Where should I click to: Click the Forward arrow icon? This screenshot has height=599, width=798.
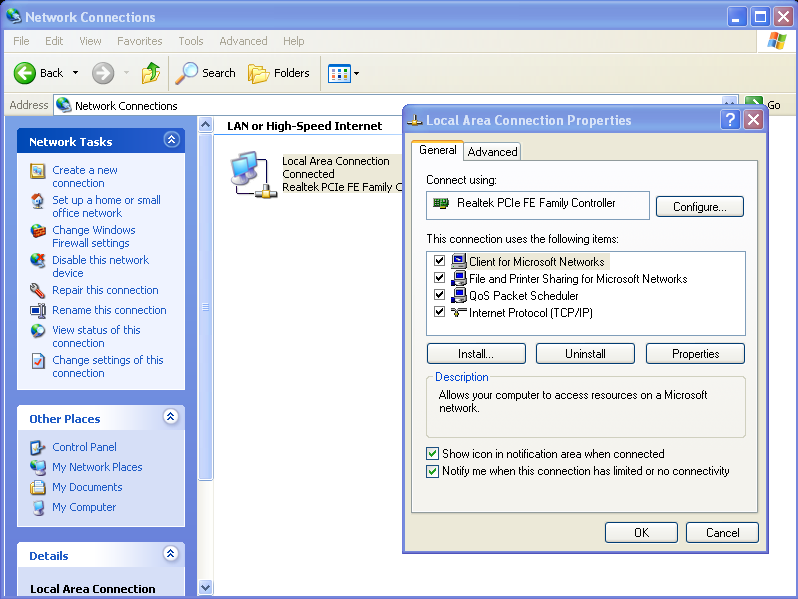click(x=103, y=73)
